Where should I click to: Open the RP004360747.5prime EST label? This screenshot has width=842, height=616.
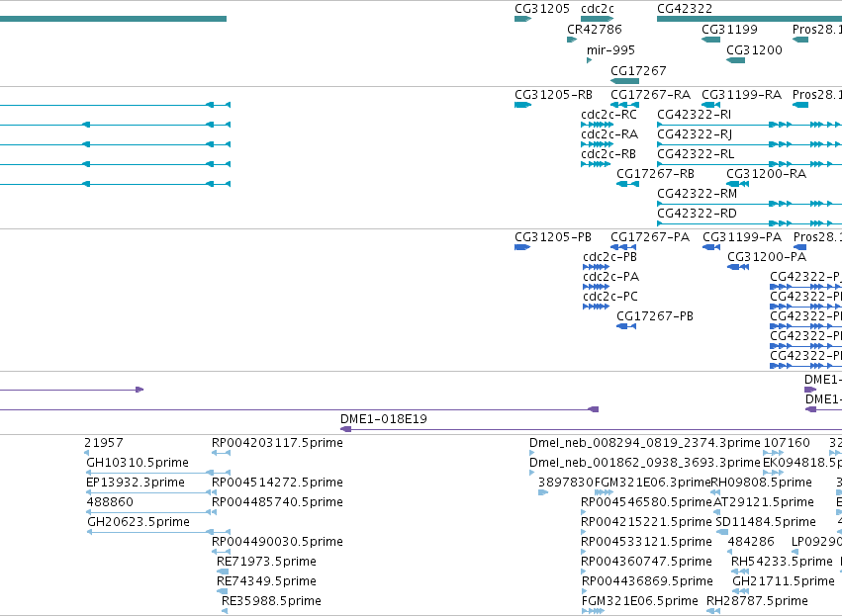click(646, 562)
